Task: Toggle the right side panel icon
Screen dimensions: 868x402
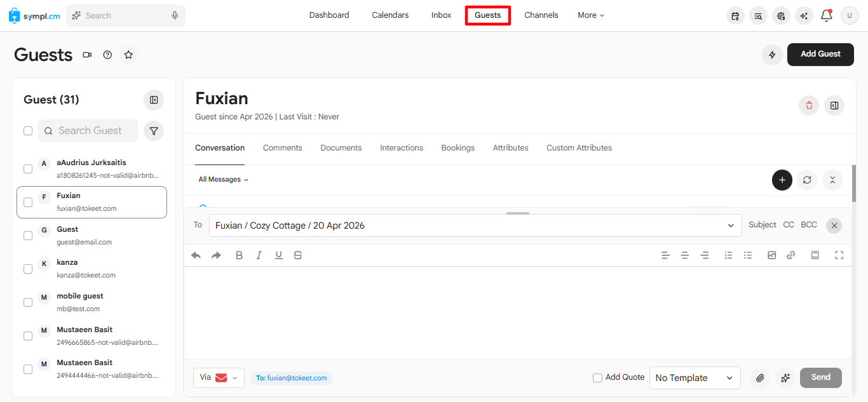Action: pyautogui.click(x=834, y=105)
